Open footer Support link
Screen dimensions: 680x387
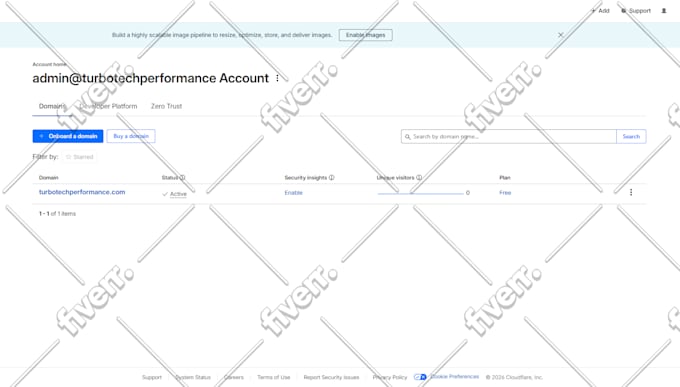click(152, 377)
